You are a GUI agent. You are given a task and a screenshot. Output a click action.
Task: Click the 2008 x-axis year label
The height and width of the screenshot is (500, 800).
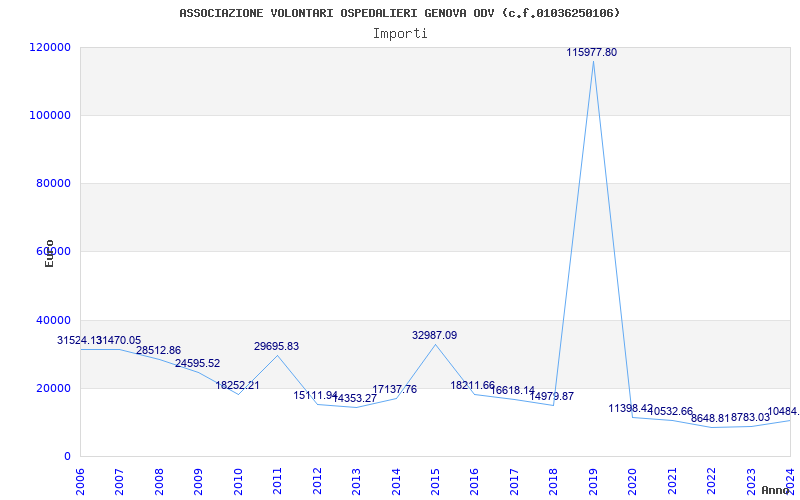[x=159, y=482]
